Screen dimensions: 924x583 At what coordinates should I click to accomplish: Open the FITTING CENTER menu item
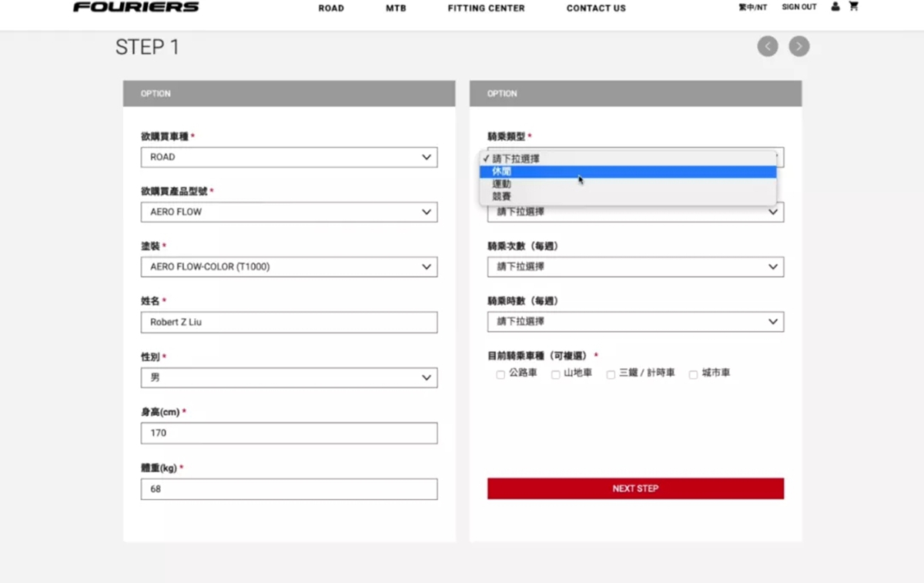tap(486, 8)
